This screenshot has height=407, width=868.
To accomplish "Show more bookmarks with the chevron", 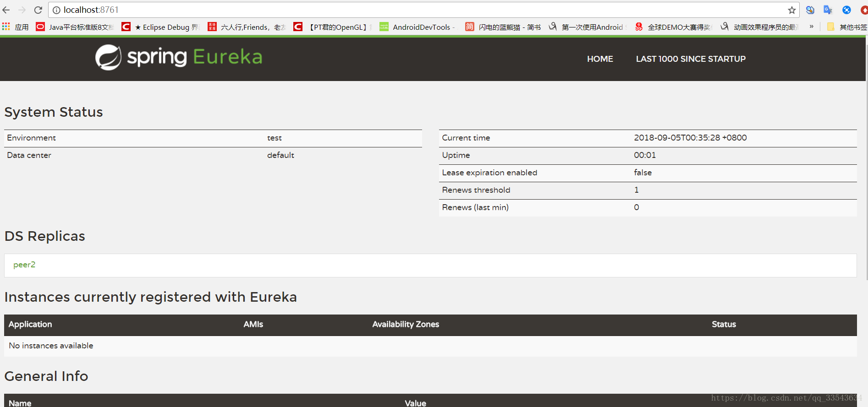I will click(x=811, y=27).
